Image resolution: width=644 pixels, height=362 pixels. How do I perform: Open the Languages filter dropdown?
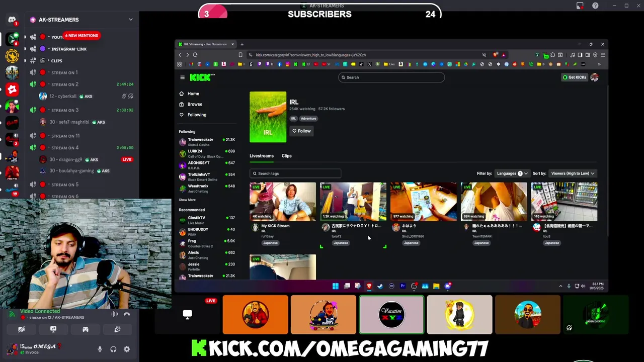tap(512, 173)
